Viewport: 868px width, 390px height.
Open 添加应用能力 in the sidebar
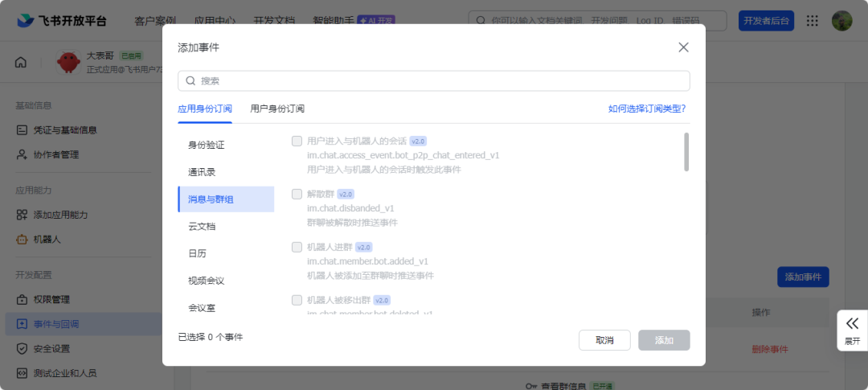61,215
